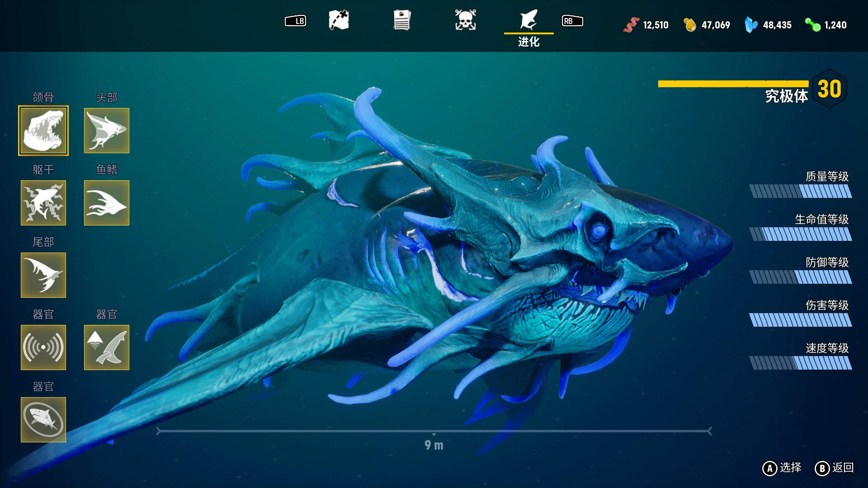
Task: Click the green mutagen resource icon
Action: 813,25
